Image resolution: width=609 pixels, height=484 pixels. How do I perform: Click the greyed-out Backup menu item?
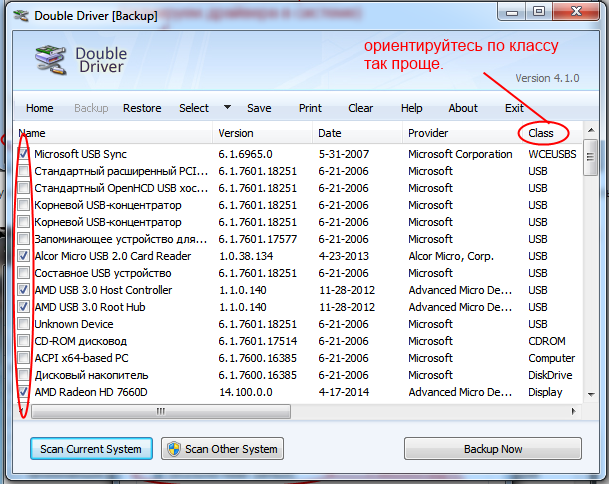91,108
